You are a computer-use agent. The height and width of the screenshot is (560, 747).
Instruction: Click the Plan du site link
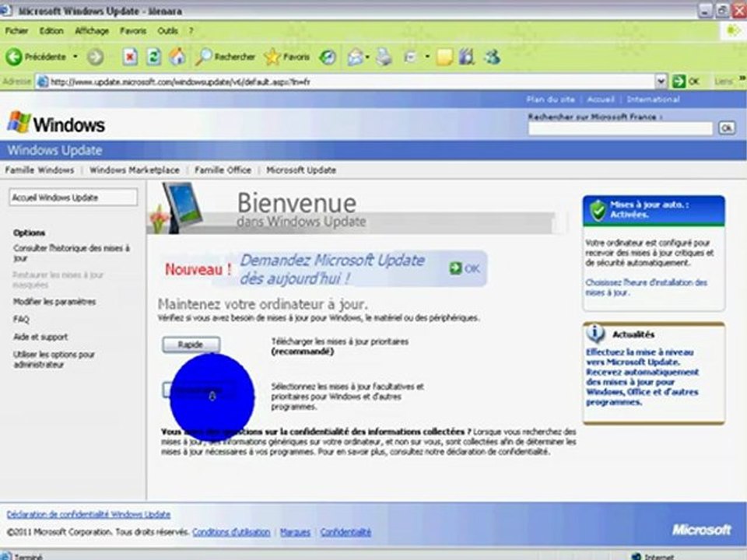pos(550,100)
